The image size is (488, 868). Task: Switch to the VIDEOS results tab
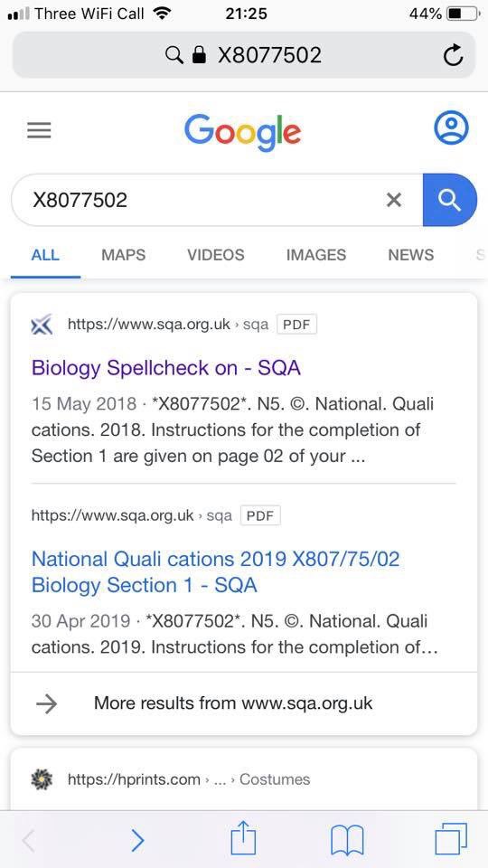[x=216, y=255]
